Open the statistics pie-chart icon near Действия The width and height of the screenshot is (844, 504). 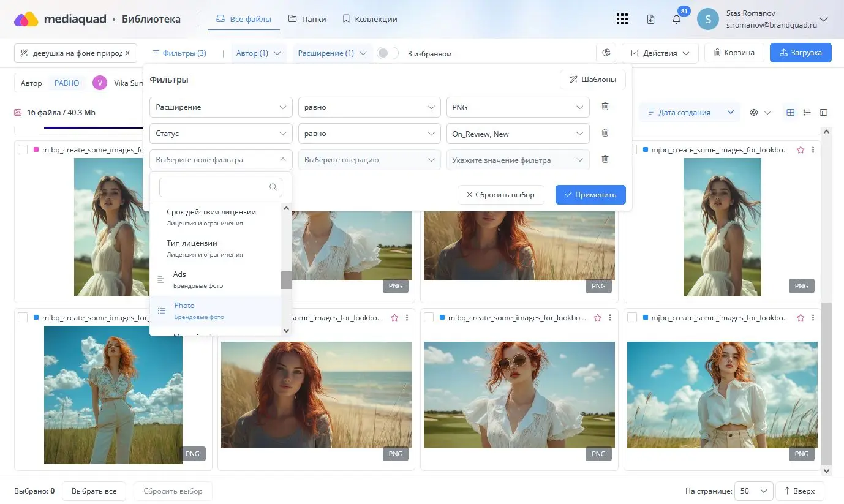click(x=606, y=53)
